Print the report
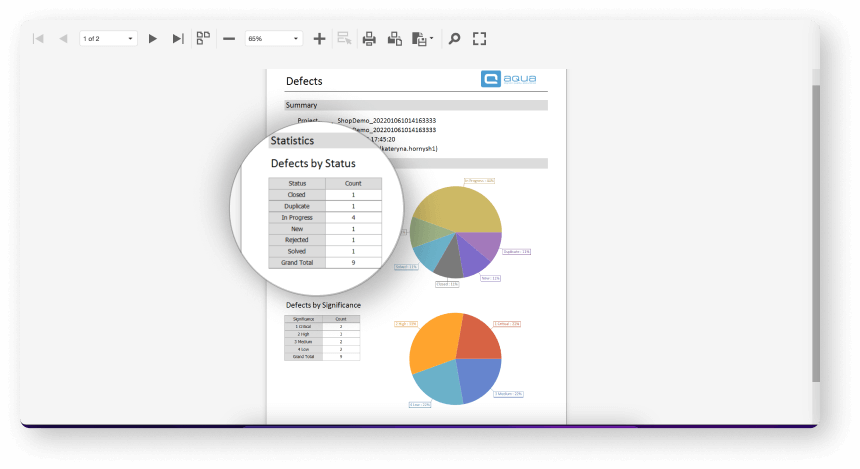Viewport: 860px width, 469px height. tap(369, 39)
